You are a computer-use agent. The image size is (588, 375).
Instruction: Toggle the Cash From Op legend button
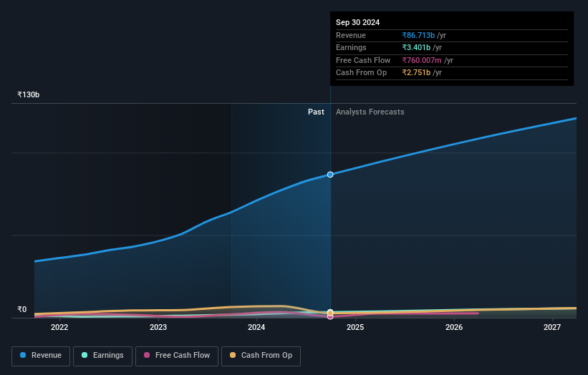click(261, 356)
